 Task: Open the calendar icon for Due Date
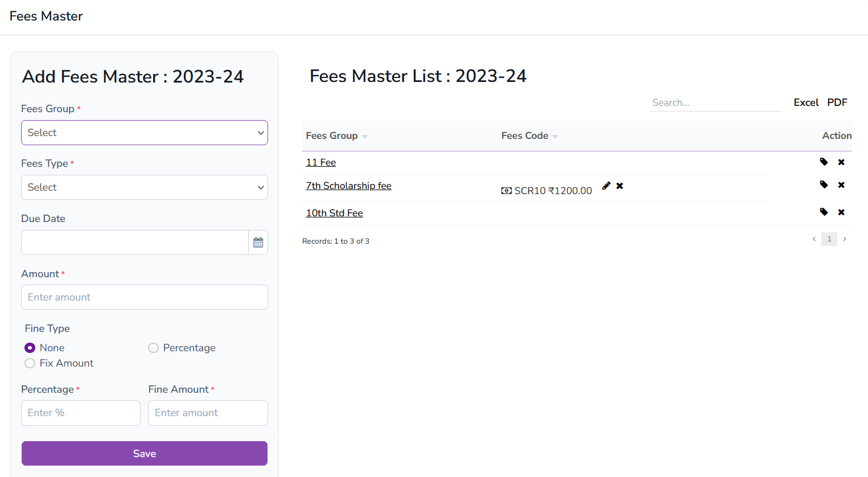pos(258,242)
